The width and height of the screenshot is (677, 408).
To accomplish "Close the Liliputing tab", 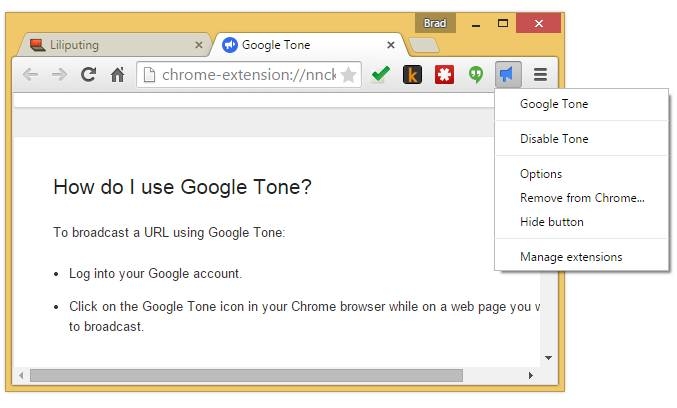I will pos(199,45).
